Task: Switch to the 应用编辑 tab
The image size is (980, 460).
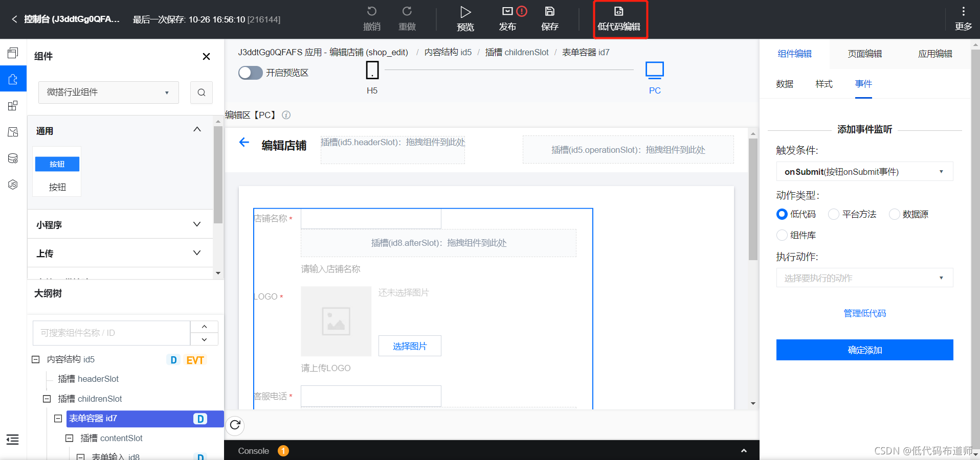Action: (x=935, y=54)
